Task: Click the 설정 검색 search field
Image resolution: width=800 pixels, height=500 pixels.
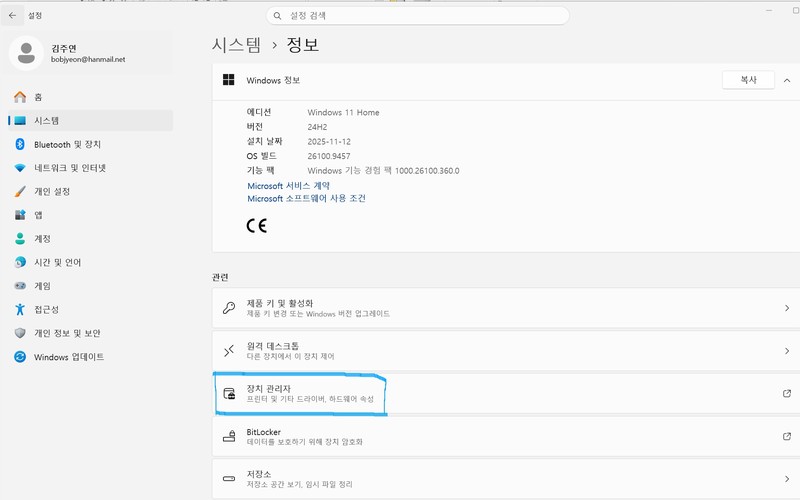Action: 417,16
